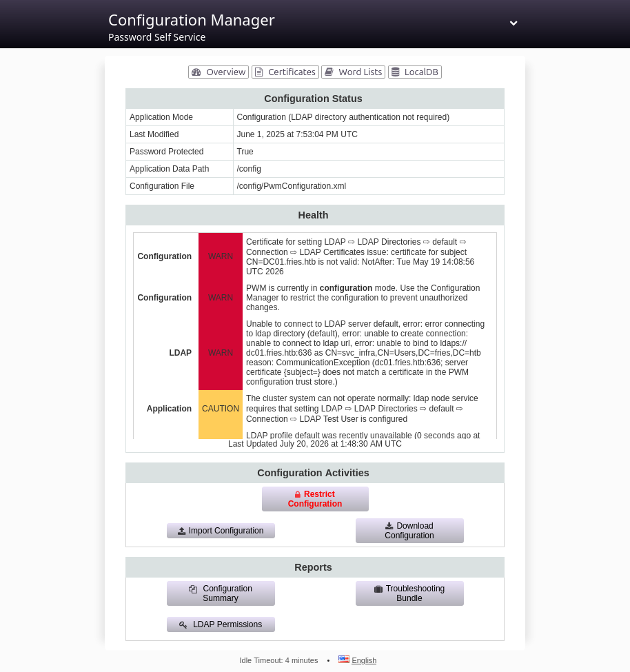
Task: Click the lock icon on Restrict Configuration
Action: [298, 495]
